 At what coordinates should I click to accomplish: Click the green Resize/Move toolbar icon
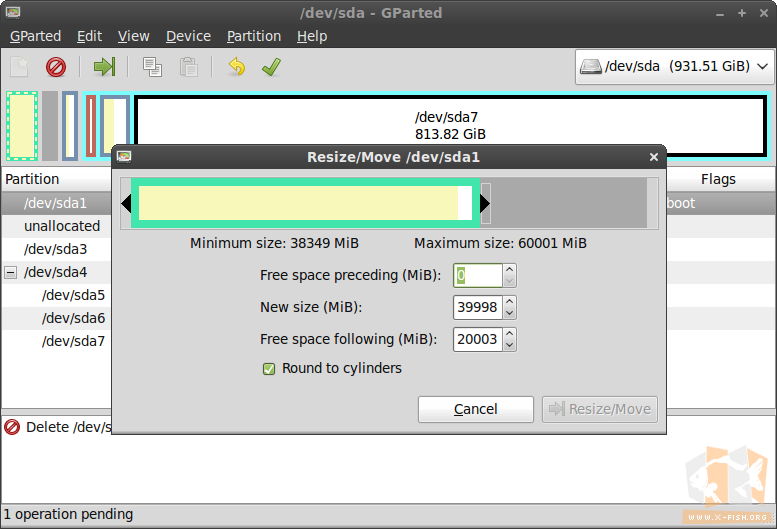coord(104,66)
